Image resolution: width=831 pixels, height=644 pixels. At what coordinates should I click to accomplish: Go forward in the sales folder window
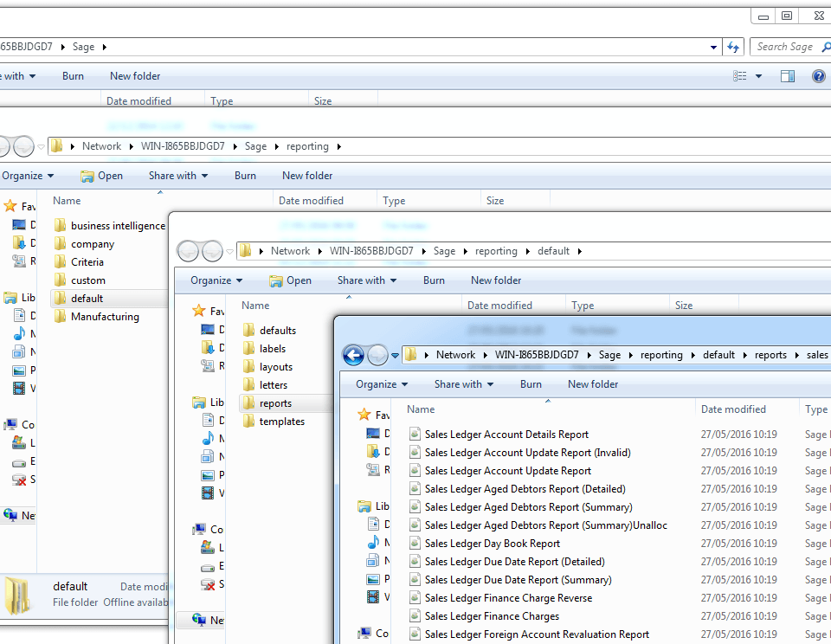tap(377, 355)
